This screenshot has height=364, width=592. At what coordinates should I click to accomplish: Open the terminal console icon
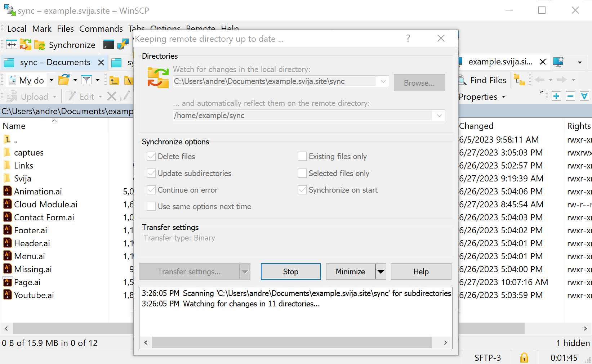click(x=108, y=45)
